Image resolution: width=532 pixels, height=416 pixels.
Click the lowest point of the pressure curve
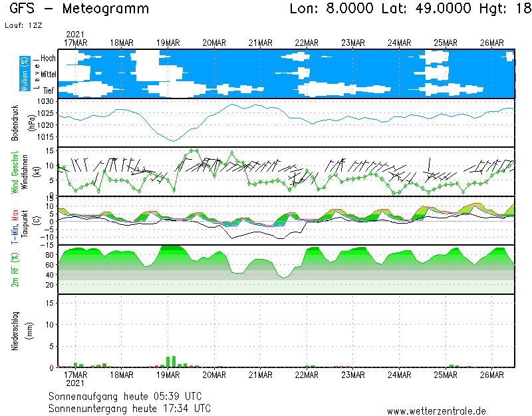coord(173,140)
